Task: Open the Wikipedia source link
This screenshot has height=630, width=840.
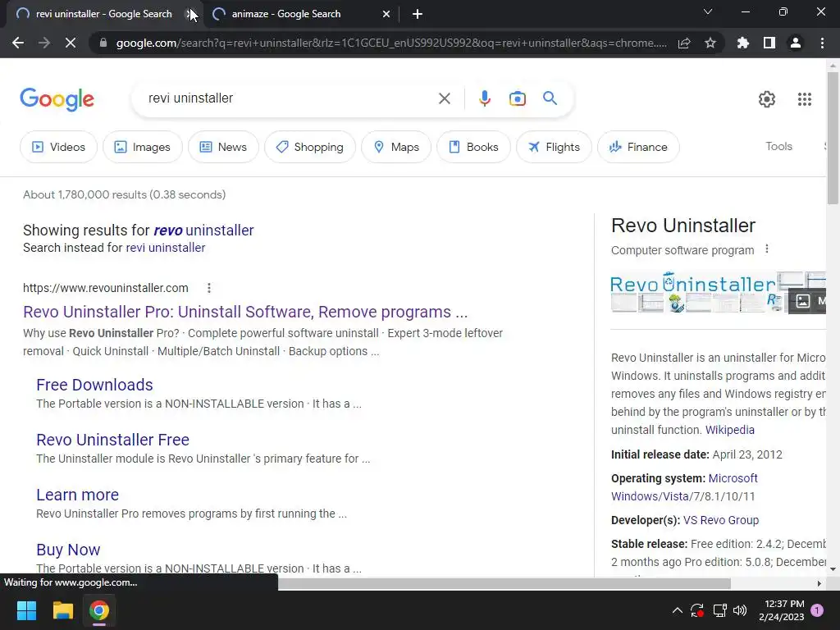Action: tap(729, 430)
